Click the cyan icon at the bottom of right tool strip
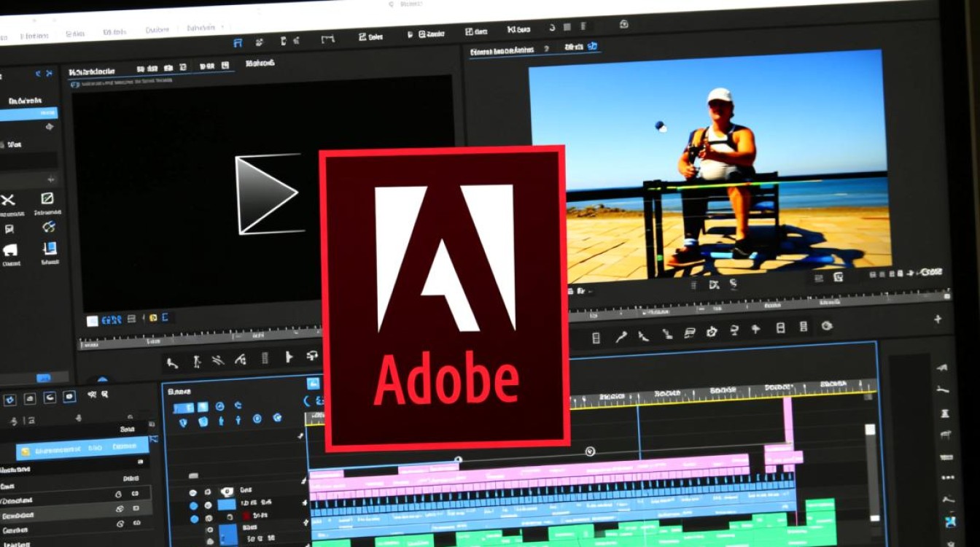 coord(949,522)
